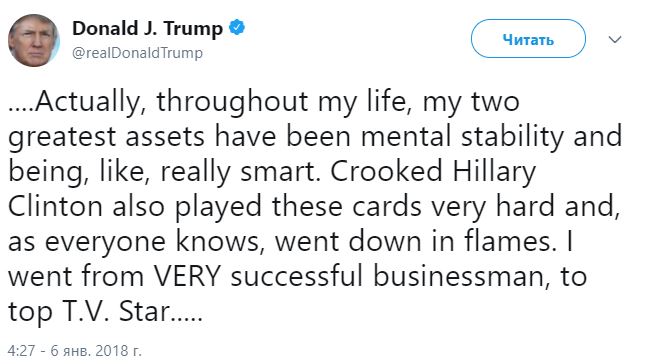Open the Donald J. Trump display name

click(x=147, y=29)
